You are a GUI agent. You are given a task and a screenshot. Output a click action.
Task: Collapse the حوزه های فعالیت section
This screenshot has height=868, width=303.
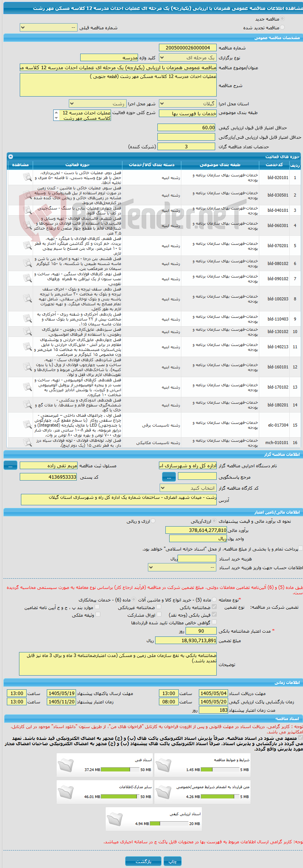coord(11,156)
